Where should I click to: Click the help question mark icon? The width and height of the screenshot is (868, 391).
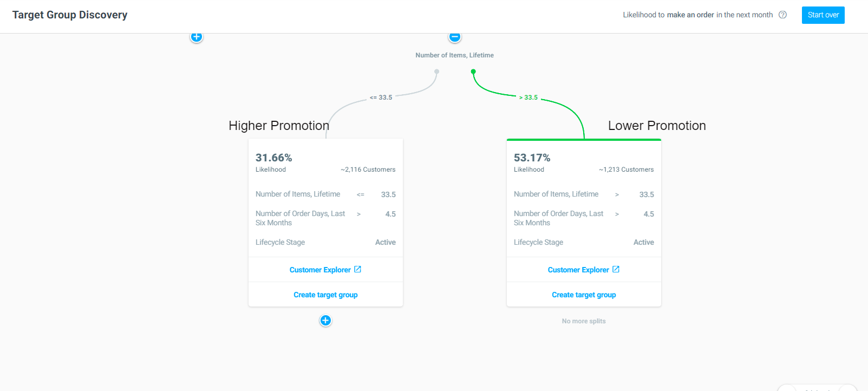(x=782, y=15)
